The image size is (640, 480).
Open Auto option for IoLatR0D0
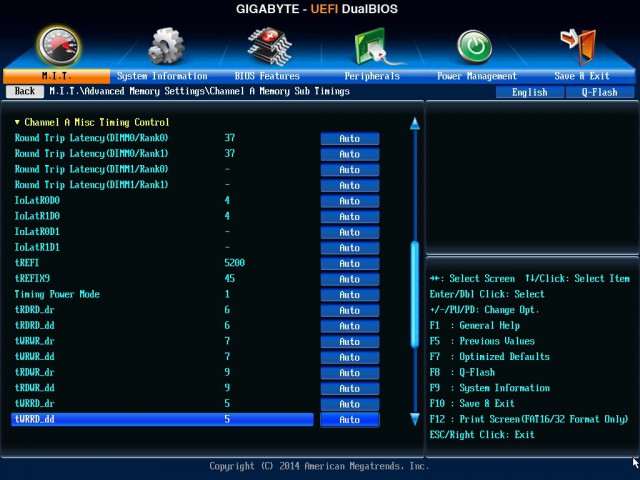tap(350, 201)
